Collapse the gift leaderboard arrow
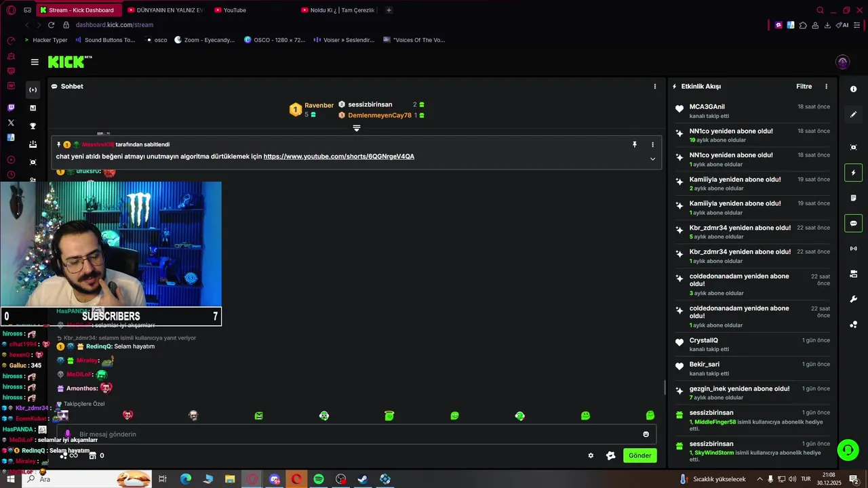Viewport: 868px width, 488px height. tap(356, 128)
